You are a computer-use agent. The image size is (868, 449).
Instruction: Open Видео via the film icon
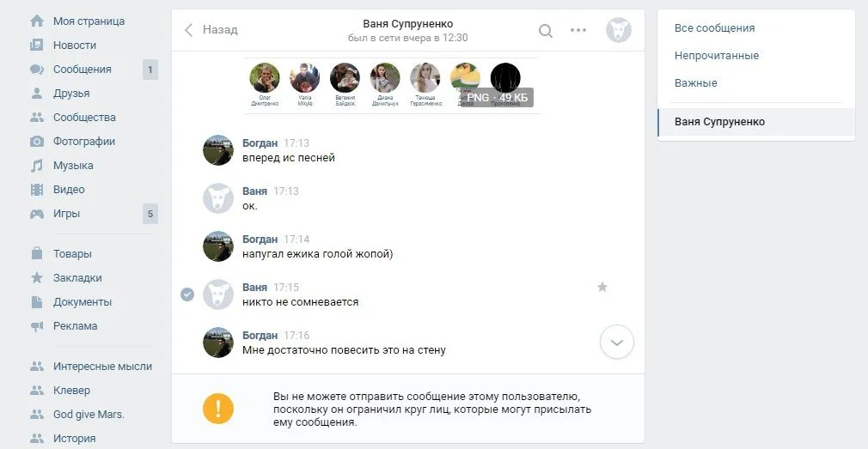[37, 190]
